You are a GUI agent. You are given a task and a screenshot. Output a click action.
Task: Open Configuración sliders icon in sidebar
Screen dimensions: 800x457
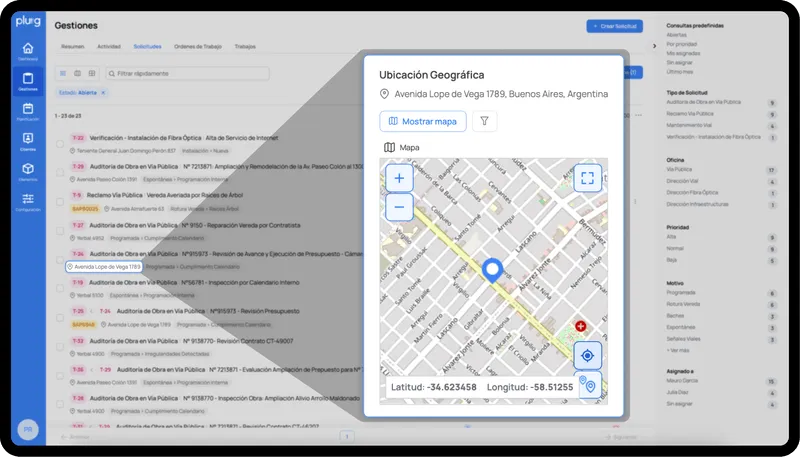coord(28,202)
